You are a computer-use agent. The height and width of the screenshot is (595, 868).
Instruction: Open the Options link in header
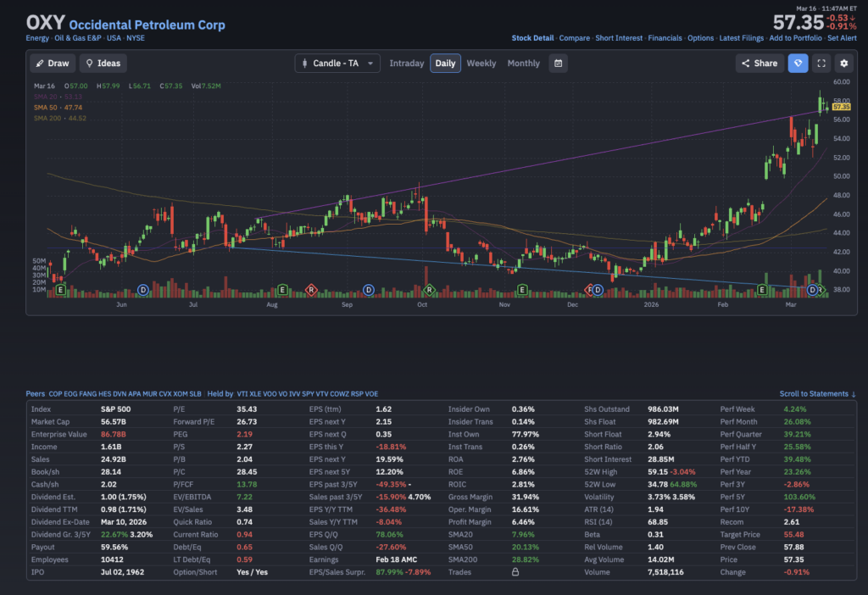click(x=700, y=38)
